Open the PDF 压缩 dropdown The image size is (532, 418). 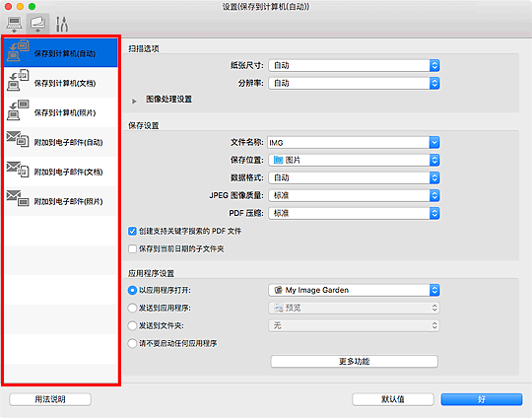pos(354,213)
